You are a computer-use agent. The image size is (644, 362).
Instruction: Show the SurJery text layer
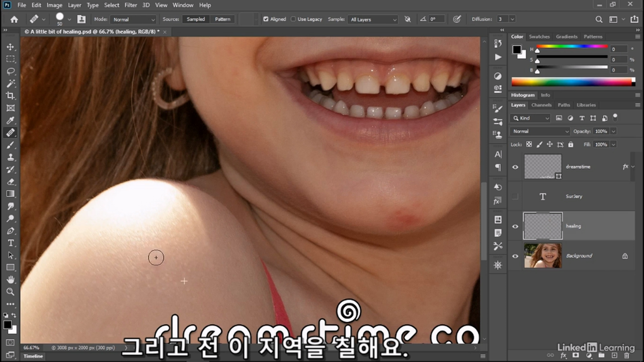click(515, 197)
